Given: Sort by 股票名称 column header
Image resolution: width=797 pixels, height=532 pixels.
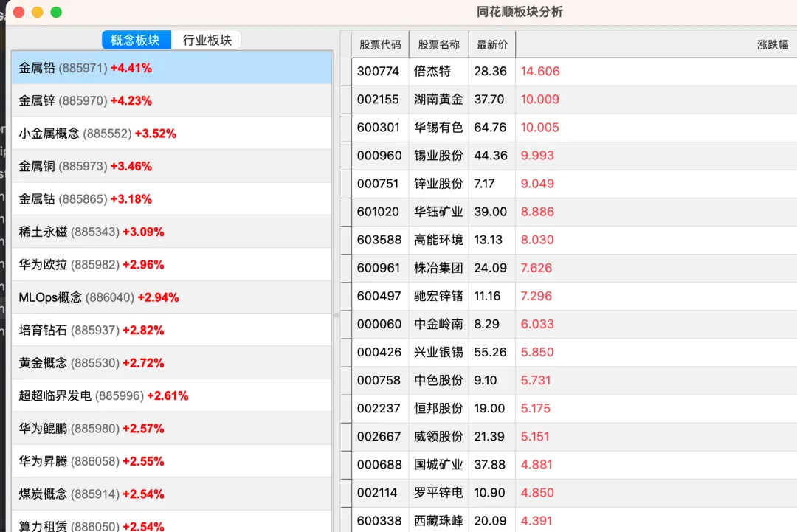Looking at the screenshot, I should coord(438,44).
